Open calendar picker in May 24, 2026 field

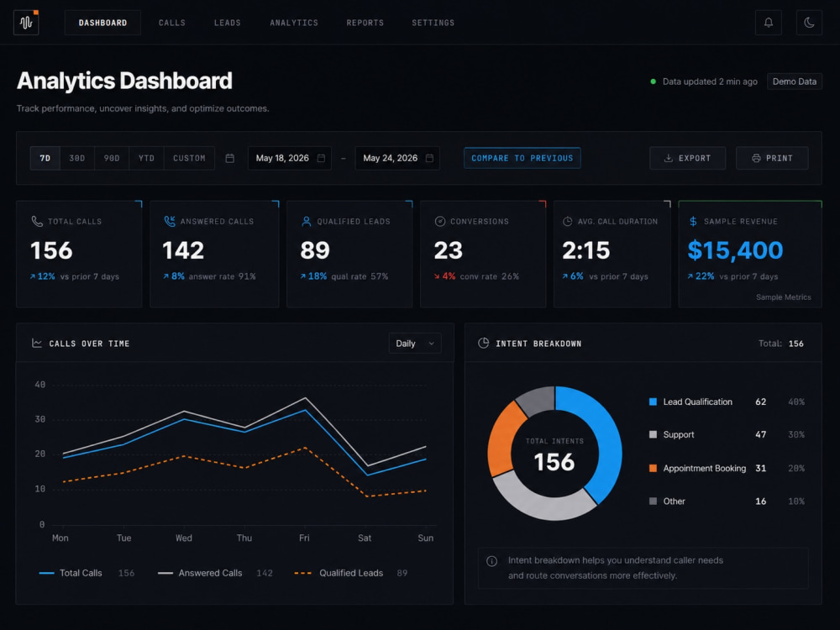429,158
